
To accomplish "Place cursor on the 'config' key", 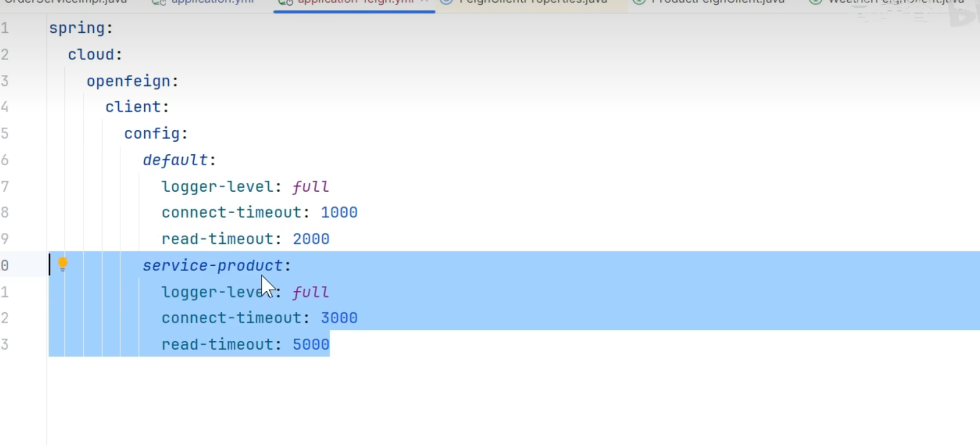I will tap(152, 133).
